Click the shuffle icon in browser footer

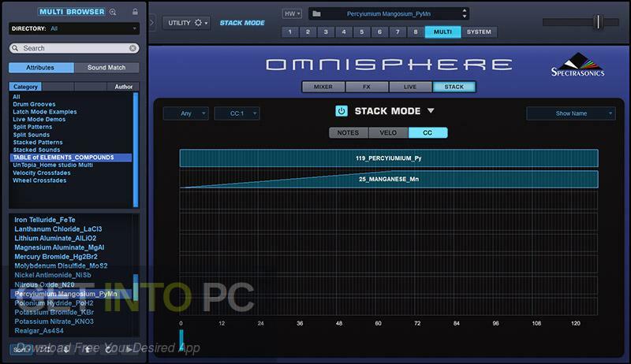click(46, 349)
